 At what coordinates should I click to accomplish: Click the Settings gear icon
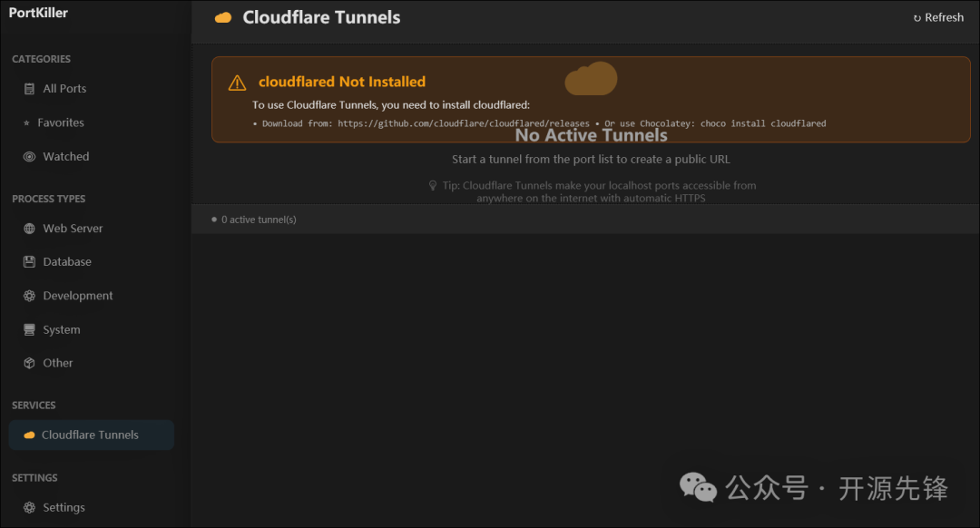28,507
